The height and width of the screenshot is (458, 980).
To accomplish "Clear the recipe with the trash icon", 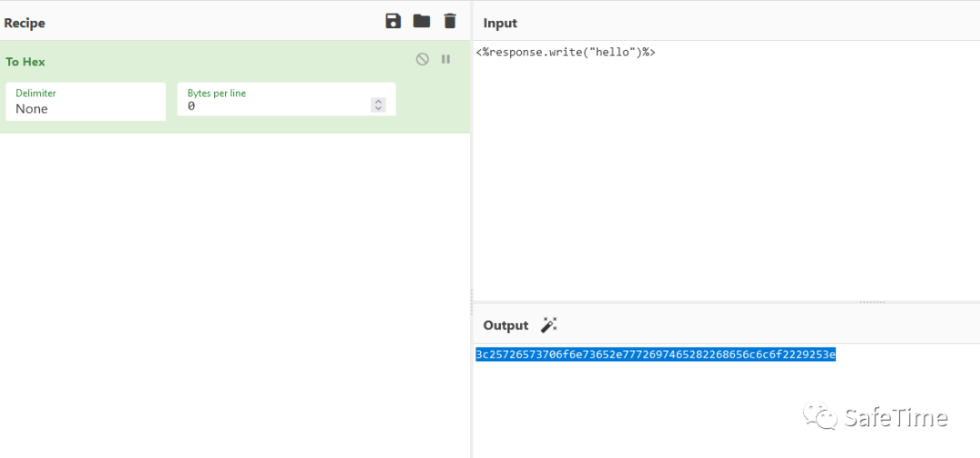I will point(450,21).
